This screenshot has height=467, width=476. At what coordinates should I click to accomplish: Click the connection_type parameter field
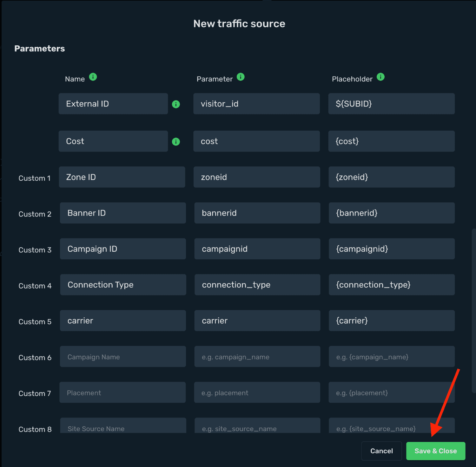click(x=257, y=285)
